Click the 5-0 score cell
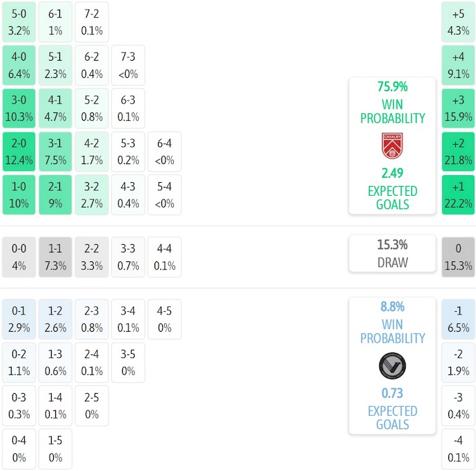Viewport: 476px width, 471px height. (19, 22)
